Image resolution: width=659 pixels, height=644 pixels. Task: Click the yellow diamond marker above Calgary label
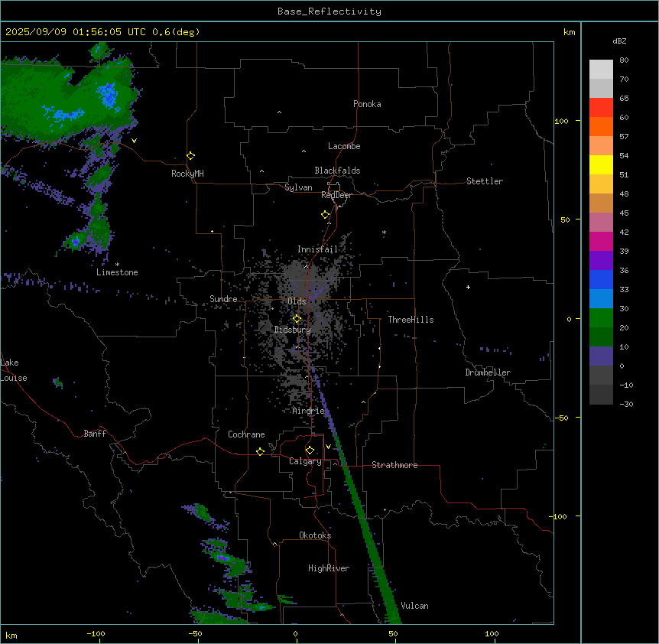pos(310,450)
